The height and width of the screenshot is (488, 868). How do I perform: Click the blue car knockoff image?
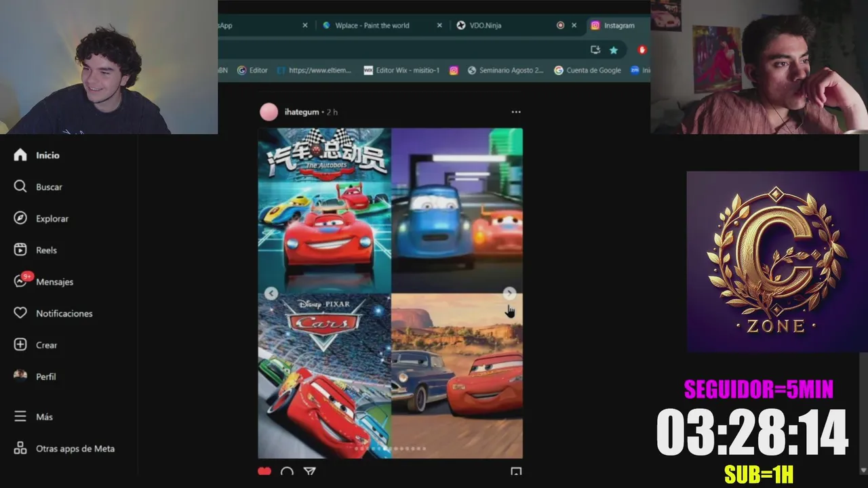coord(457,210)
